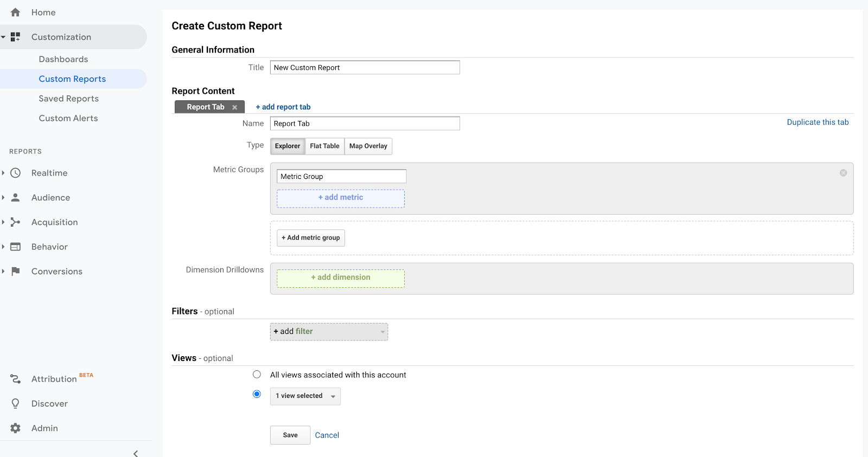Image resolution: width=868 pixels, height=457 pixels.
Task: Expand the Realtime section arrow
Action: click(3, 173)
